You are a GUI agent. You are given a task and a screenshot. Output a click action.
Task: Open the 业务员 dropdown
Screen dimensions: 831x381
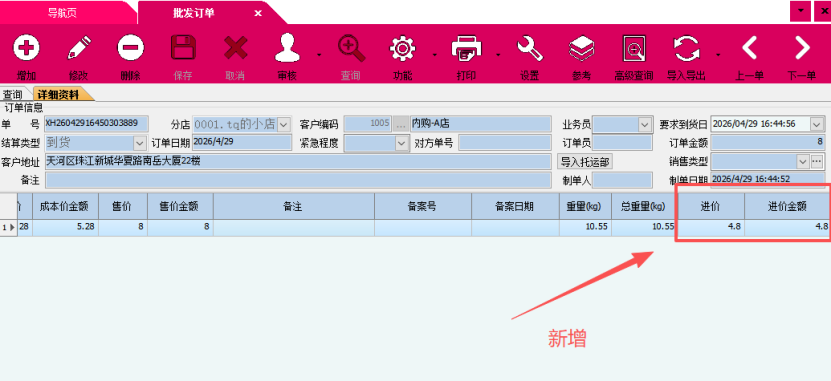tap(645, 125)
